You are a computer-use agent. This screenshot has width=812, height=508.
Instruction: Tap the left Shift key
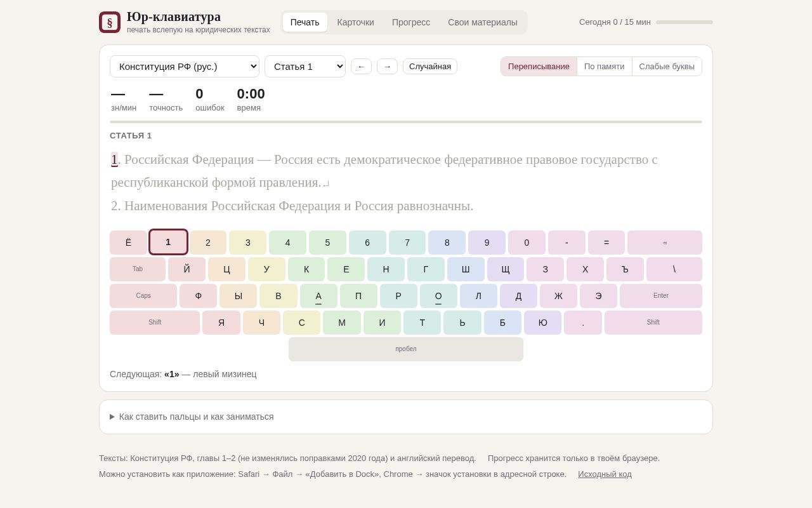pos(155,323)
